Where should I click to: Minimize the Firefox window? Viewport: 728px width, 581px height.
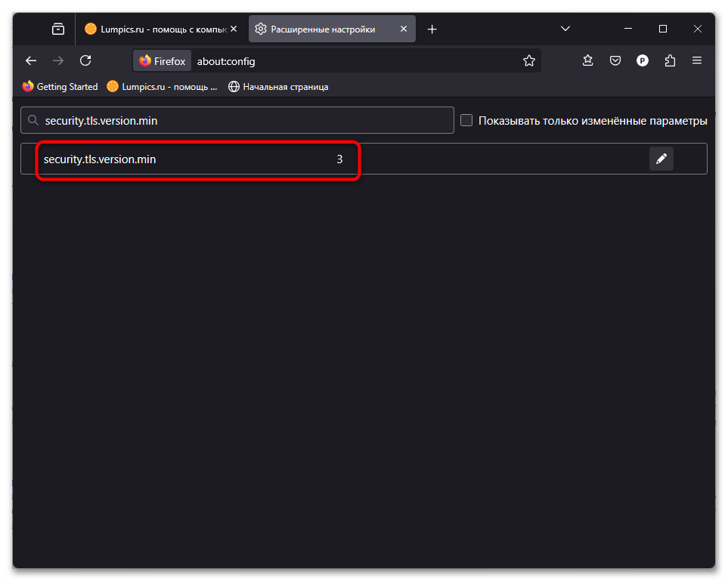coord(628,29)
